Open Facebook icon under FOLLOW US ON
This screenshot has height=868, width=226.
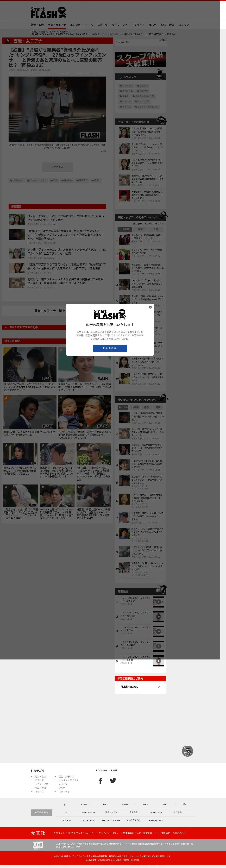100,781
